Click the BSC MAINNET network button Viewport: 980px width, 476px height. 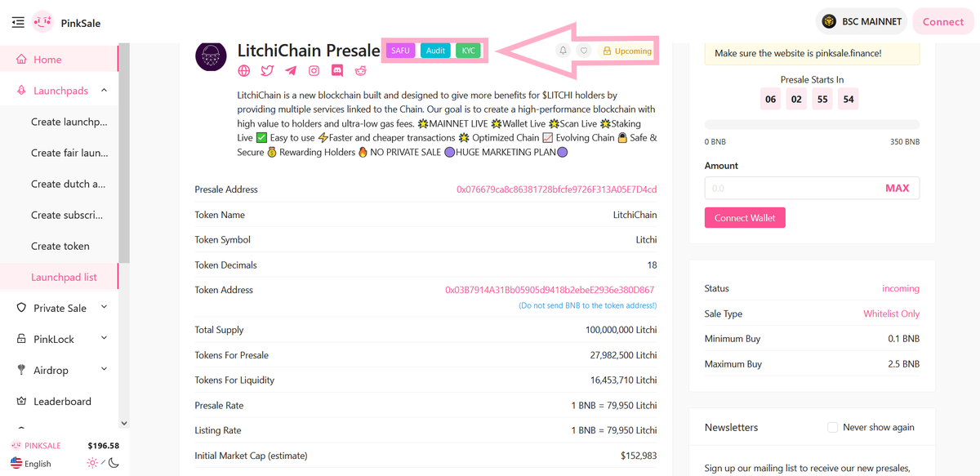click(x=861, y=22)
